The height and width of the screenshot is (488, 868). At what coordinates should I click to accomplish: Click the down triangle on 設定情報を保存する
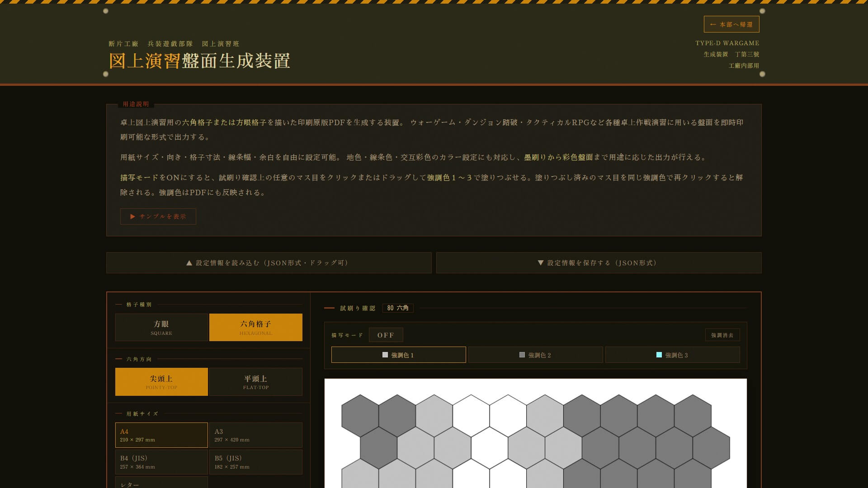click(x=540, y=263)
